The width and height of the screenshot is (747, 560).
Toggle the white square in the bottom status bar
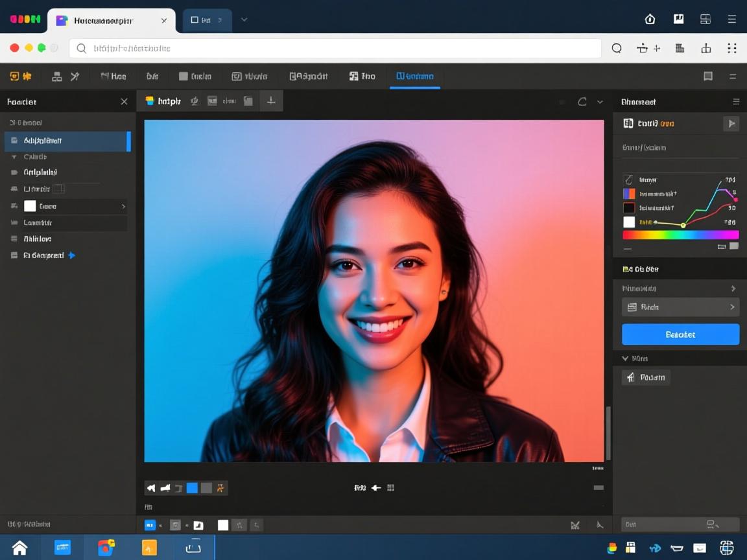tap(223, 525)
